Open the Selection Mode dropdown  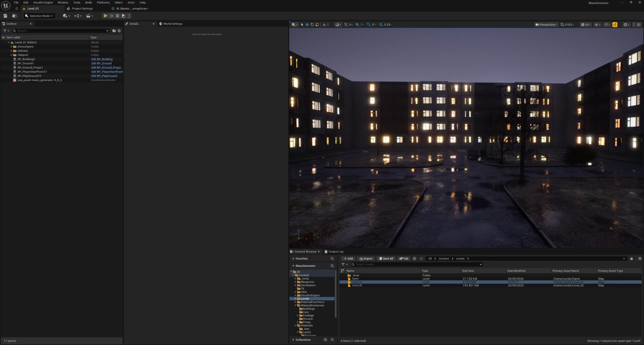click(39, 16)
